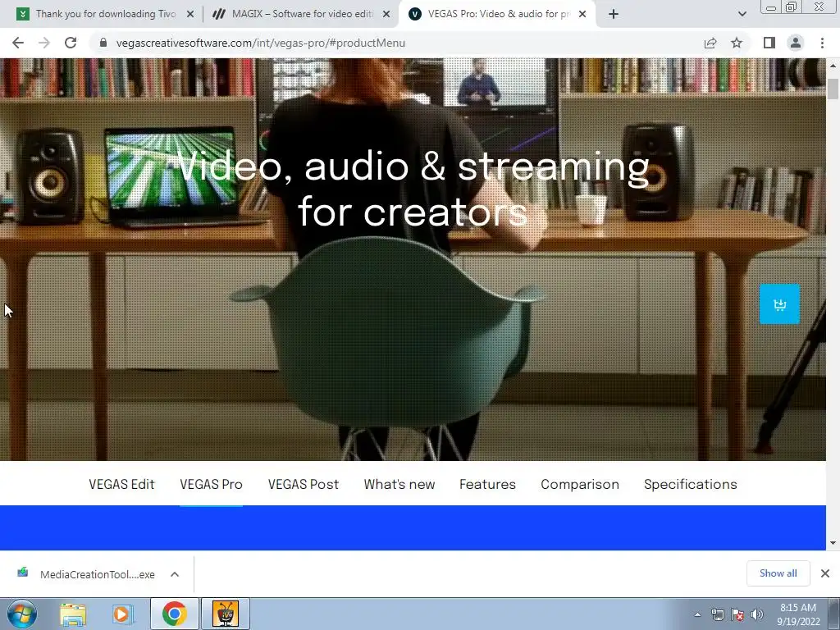Share this page via share icon
Screen dimensions: 840x630
coord(710,43)
